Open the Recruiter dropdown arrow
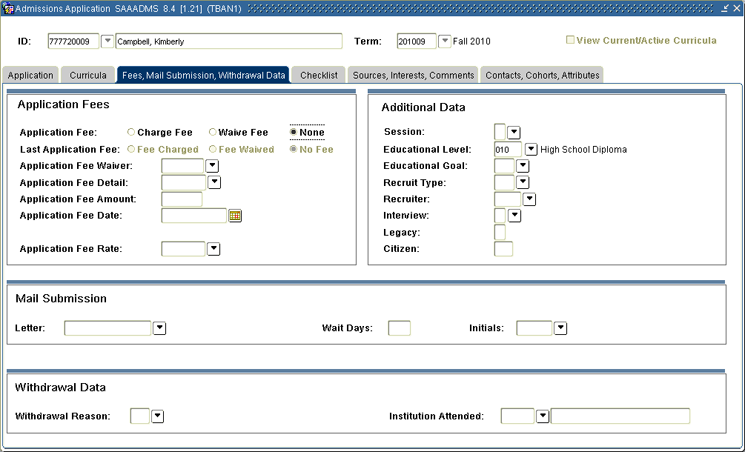 529,199
